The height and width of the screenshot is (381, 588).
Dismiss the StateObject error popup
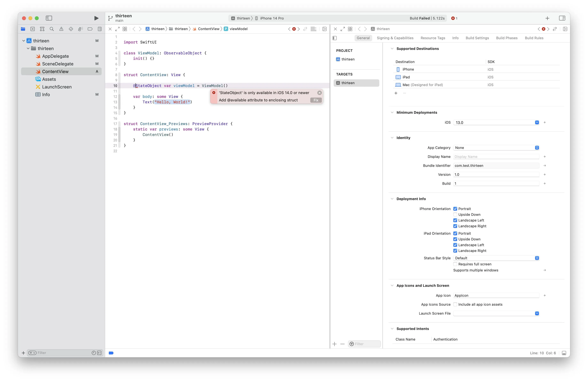pyautogui.click(x=319, y=93)
